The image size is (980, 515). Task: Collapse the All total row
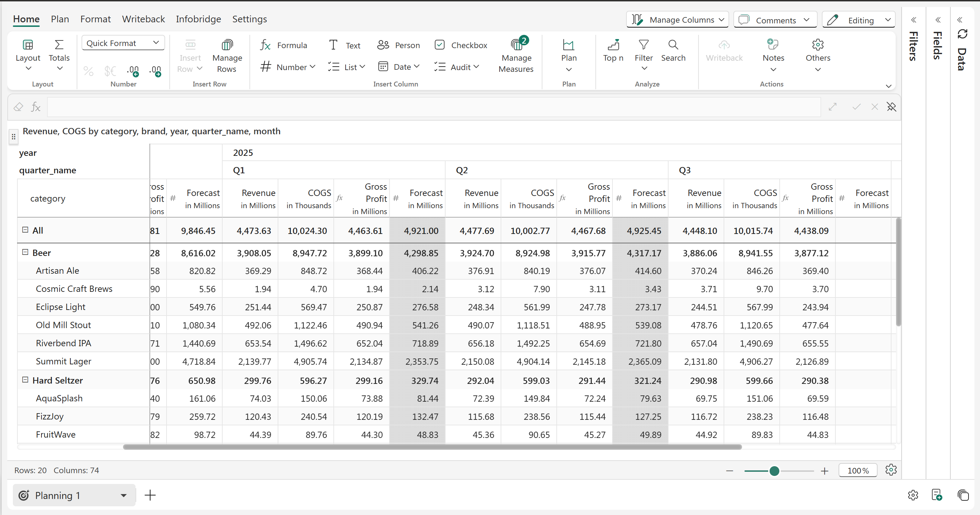coord(25,230)
